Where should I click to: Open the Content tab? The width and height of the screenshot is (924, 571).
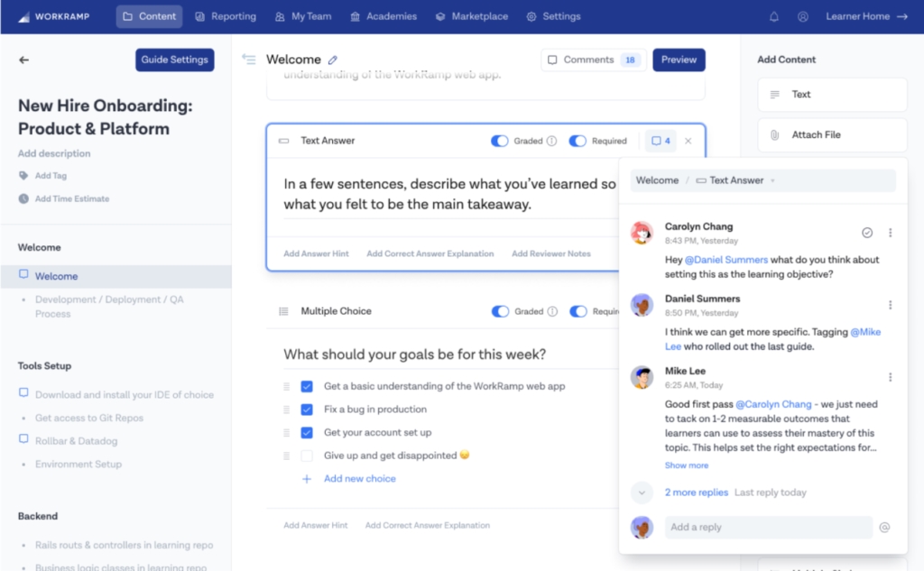pos(149,16)
